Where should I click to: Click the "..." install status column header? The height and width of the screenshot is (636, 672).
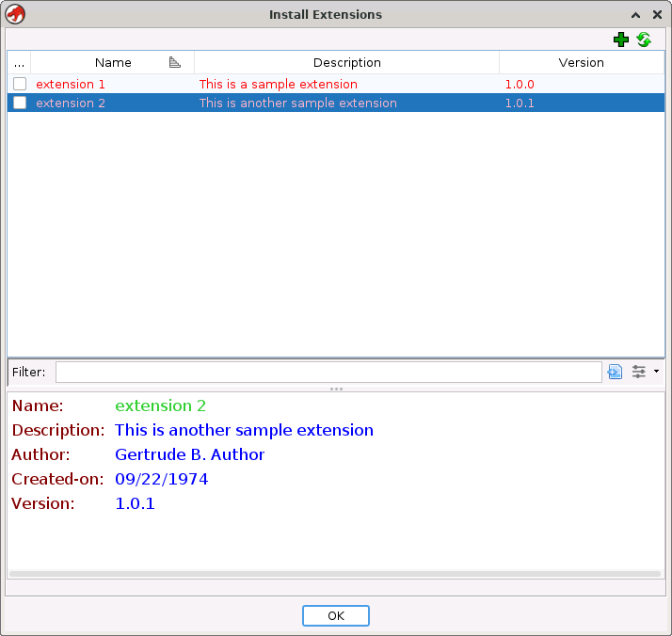click(20, 63)
